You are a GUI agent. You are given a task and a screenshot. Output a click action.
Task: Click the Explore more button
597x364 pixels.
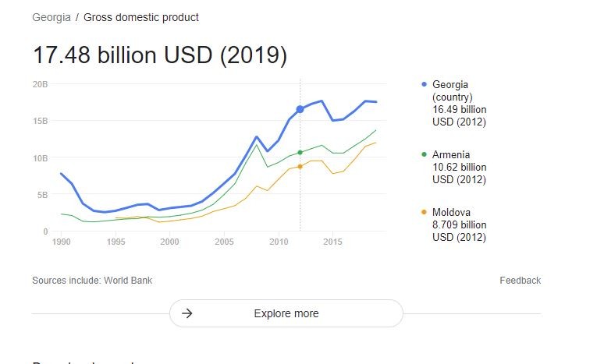286,313
